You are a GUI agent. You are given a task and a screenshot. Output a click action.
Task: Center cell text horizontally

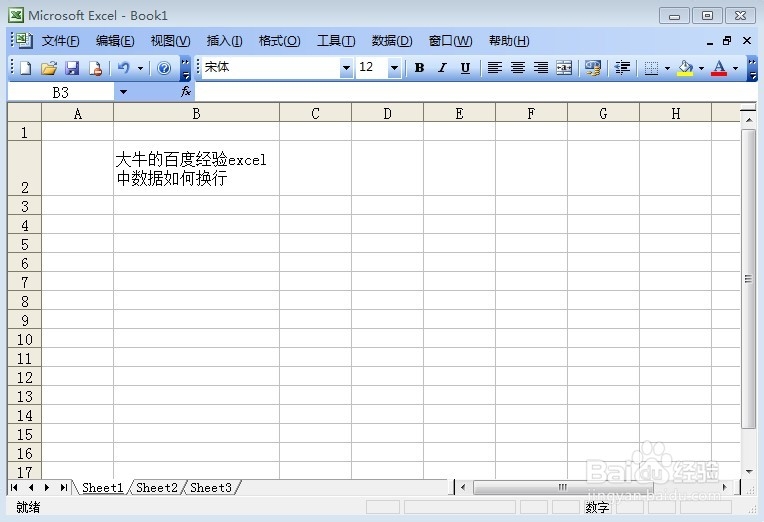(x=517, y=68)
